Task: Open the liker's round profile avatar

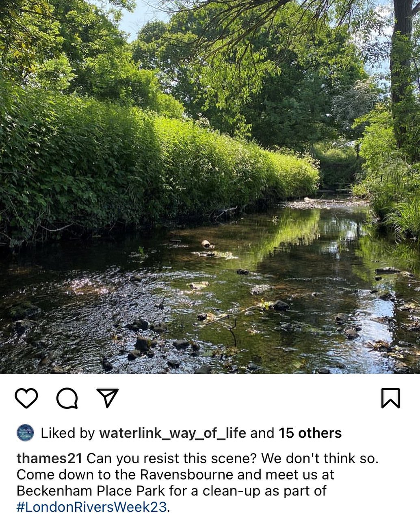Action: (x=25, y=433)
